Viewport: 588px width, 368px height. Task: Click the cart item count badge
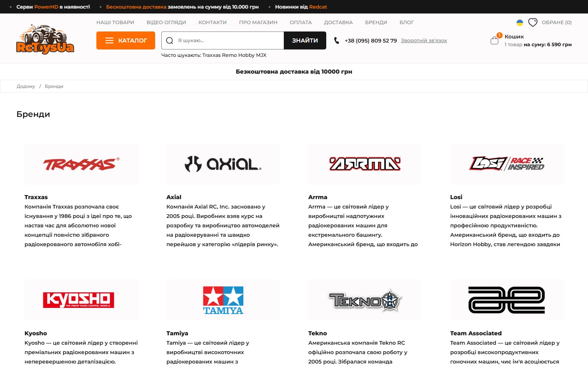coord(499,36)
